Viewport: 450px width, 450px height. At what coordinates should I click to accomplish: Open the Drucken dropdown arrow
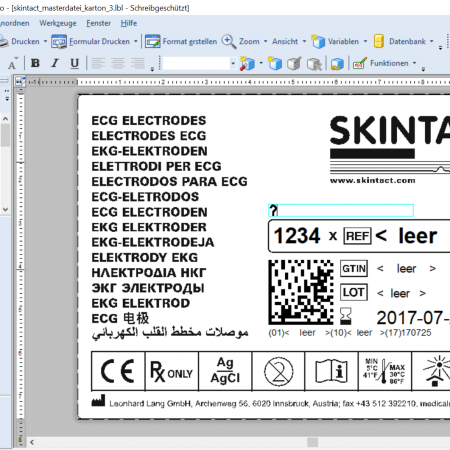click(x=45, y=42)
